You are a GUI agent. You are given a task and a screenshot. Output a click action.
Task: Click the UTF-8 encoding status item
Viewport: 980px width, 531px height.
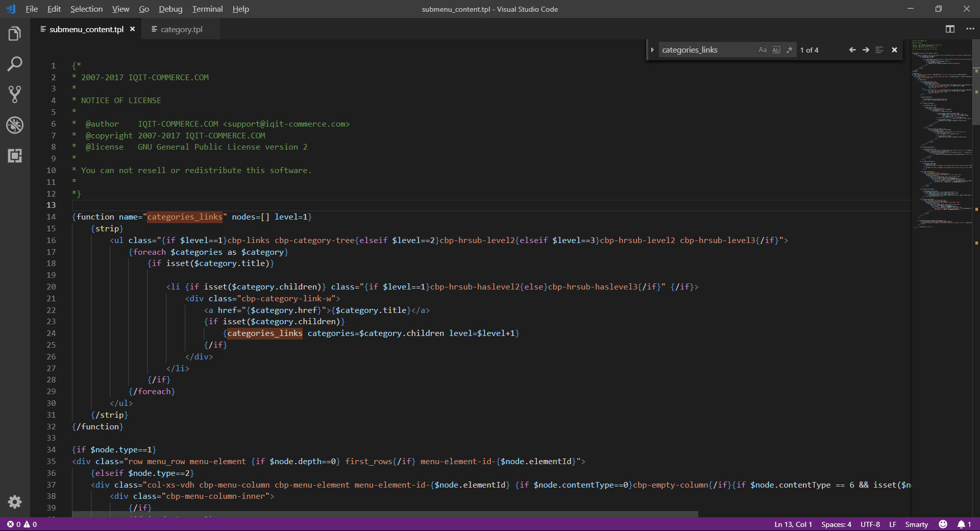click(x=870, y=524)
